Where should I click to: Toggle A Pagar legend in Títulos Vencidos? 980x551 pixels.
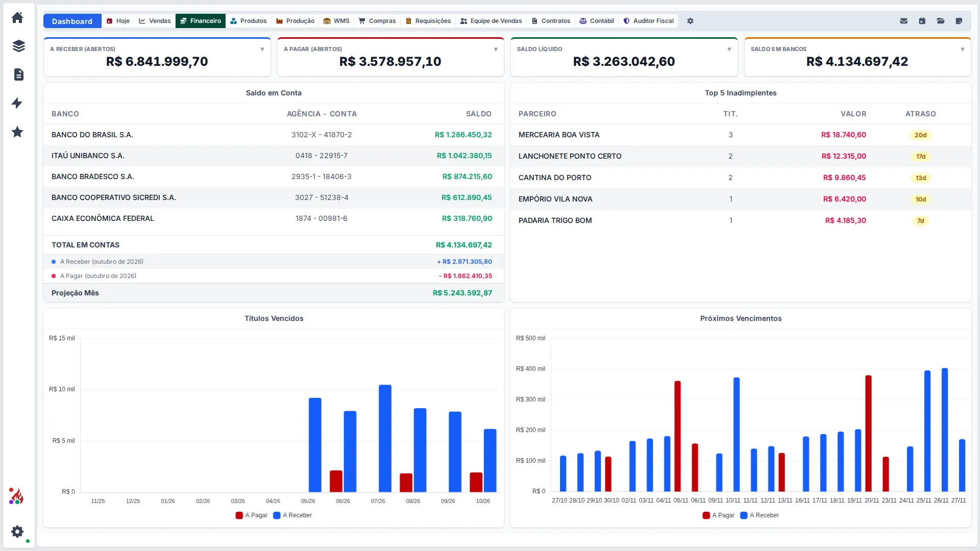252,515
